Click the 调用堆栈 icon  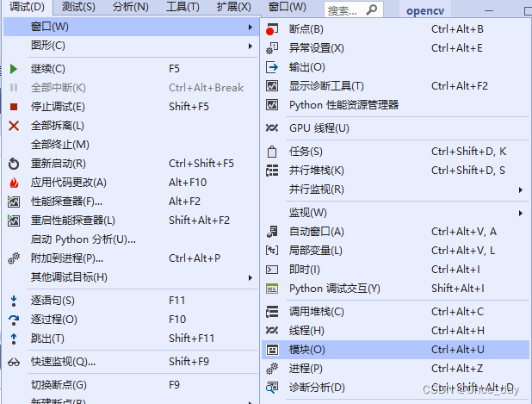272,312
